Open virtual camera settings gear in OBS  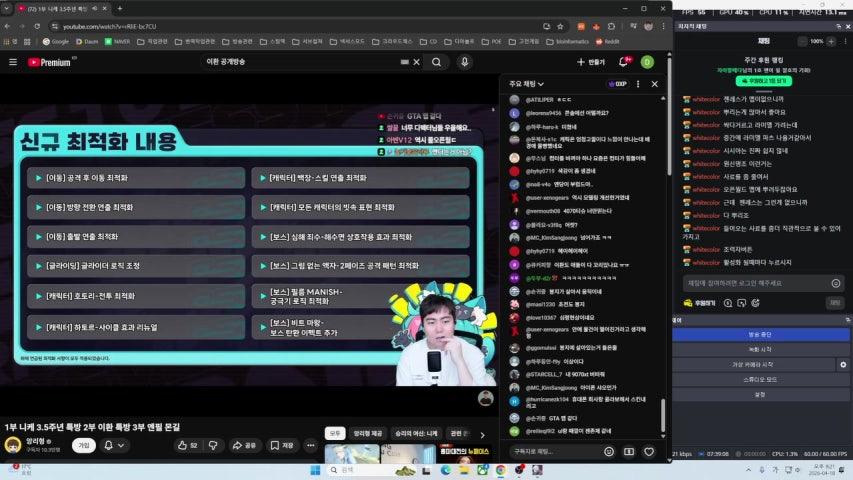point(843,365)
